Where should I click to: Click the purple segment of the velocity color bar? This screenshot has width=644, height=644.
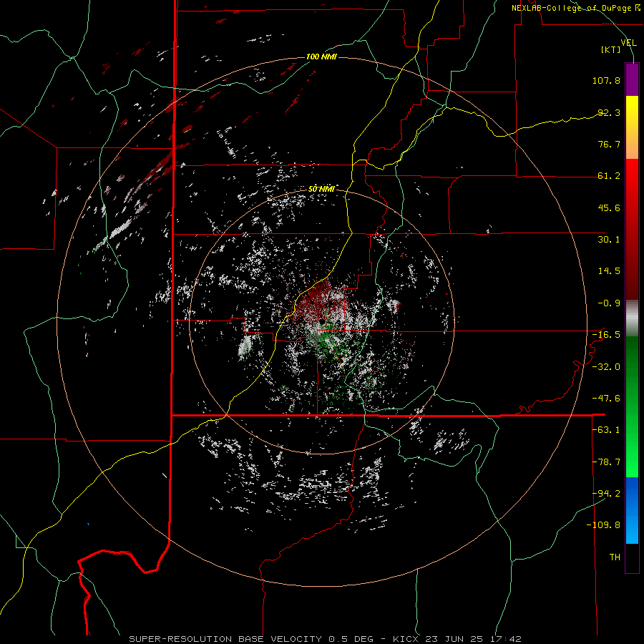tap(632, 79)
